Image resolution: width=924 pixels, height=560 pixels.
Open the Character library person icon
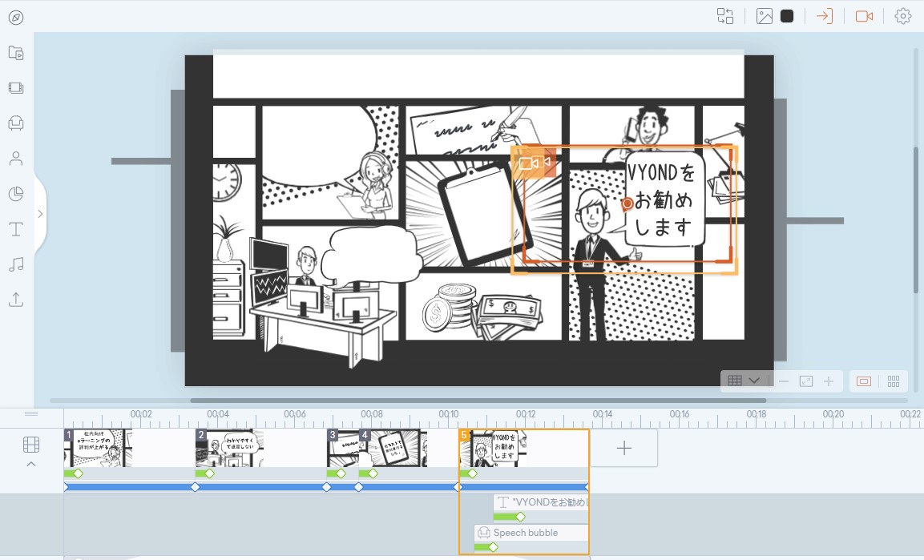16,159
